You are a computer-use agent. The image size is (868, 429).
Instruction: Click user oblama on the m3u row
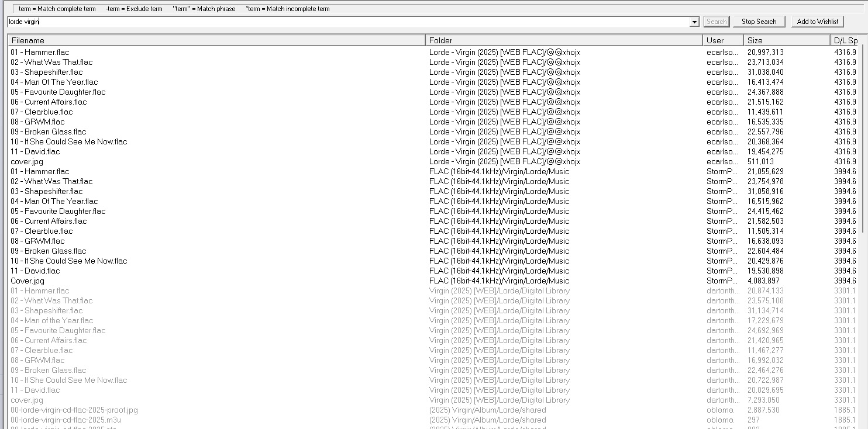[x=720, y=420]
